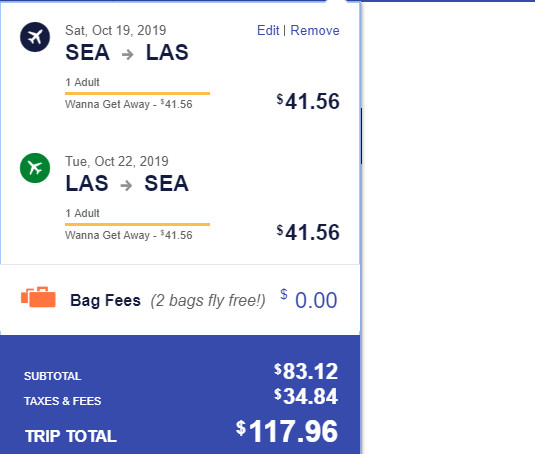Click the Remove link for the trip
The width and height of the screenshot is (535, 454).
[315, 30]
